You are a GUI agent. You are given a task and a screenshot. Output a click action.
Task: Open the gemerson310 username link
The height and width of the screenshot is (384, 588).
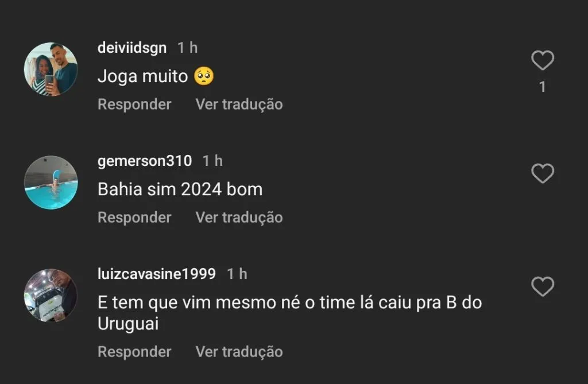click(145, 161)
